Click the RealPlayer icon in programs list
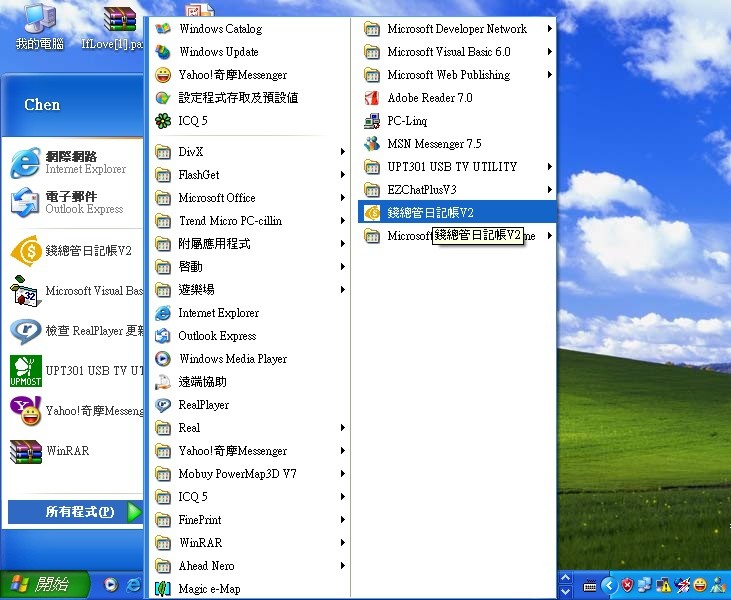The width and height of the screenshot is (731, 600). pos(163,405)
